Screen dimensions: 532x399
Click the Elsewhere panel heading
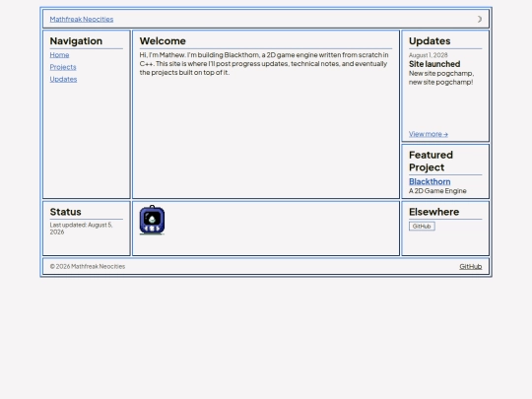(x=433, y=212)
